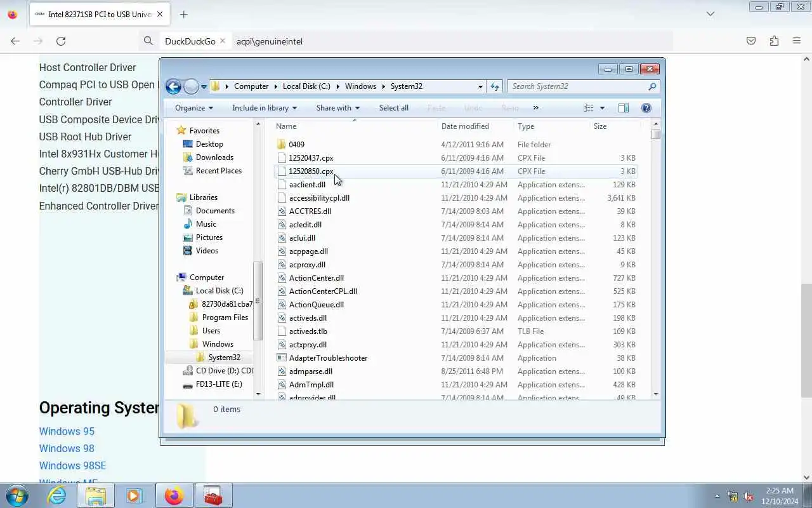Screen dimensions: 812x508
Task: Select Documents library
Action: coord(215,211)
